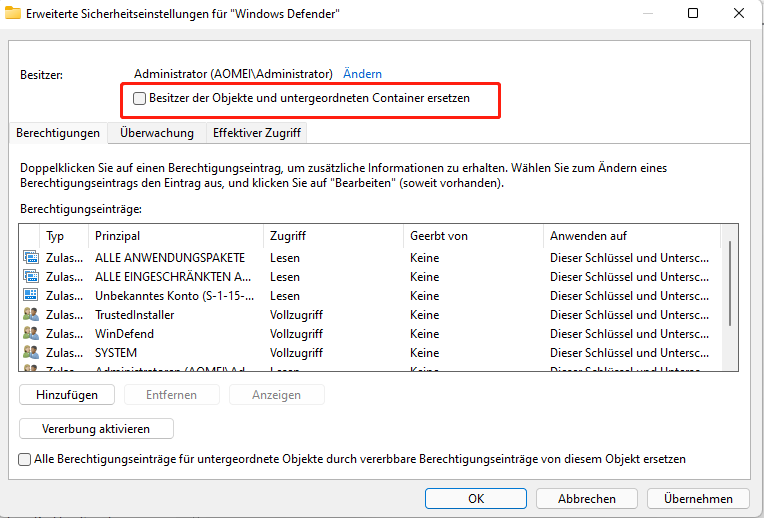Click the Übernehmen button
764x518 pixels.
(697, 498)
